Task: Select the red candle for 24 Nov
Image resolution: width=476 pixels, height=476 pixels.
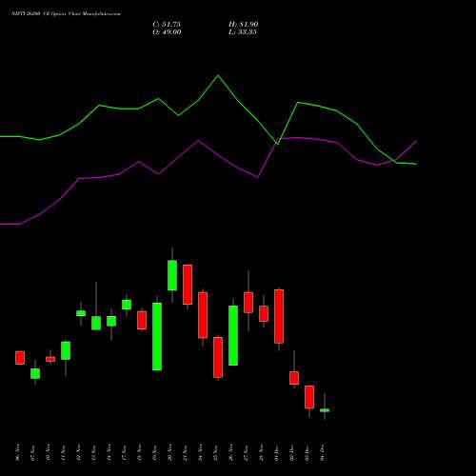Action: coord(203,315)
